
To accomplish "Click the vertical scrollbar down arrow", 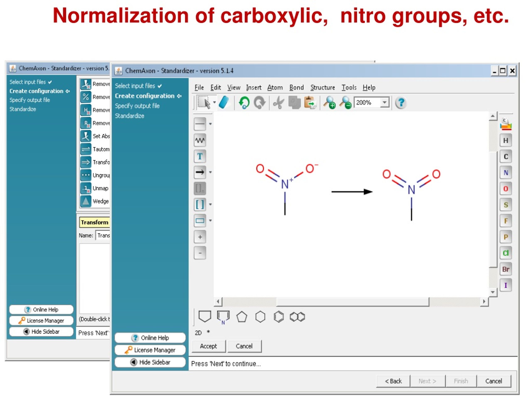I will click(x=493, y=292).
